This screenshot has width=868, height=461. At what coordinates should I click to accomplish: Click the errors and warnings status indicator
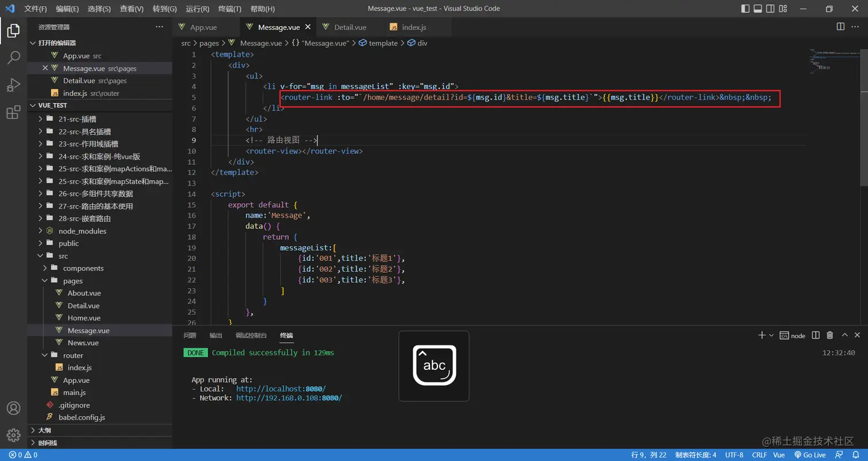[x=23, y=455]
